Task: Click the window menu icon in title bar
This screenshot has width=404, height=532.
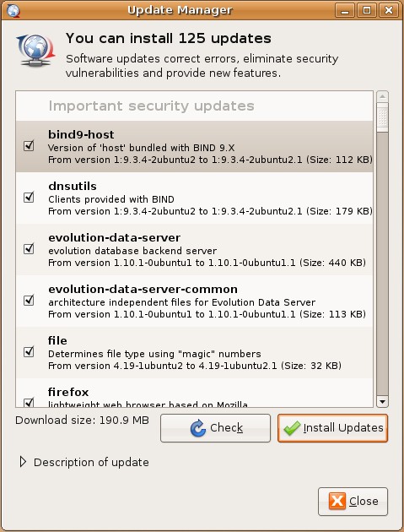Action: point(13,10)
